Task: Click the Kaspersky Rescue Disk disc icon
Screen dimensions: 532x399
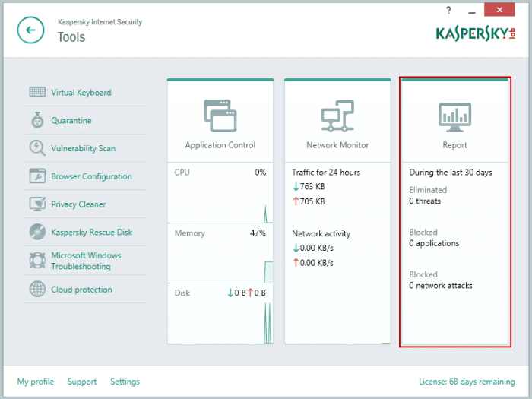Action: pyautogui.click(x=37, y=232)
